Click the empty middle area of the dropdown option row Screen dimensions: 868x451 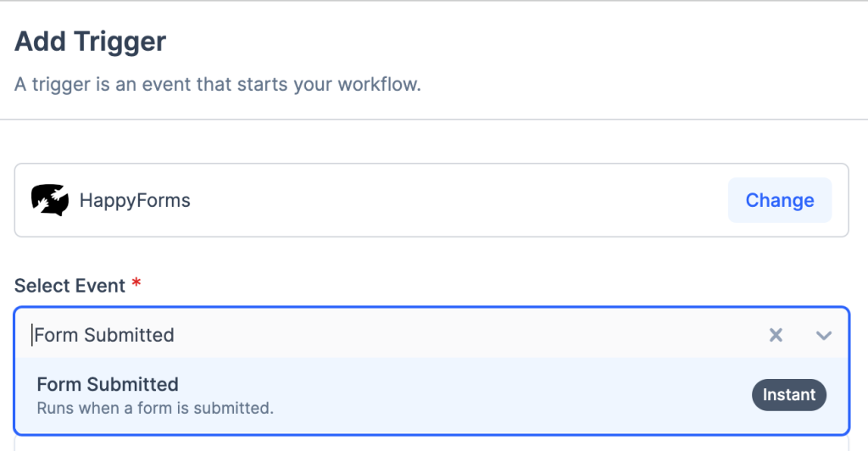(x=509, y=395)
